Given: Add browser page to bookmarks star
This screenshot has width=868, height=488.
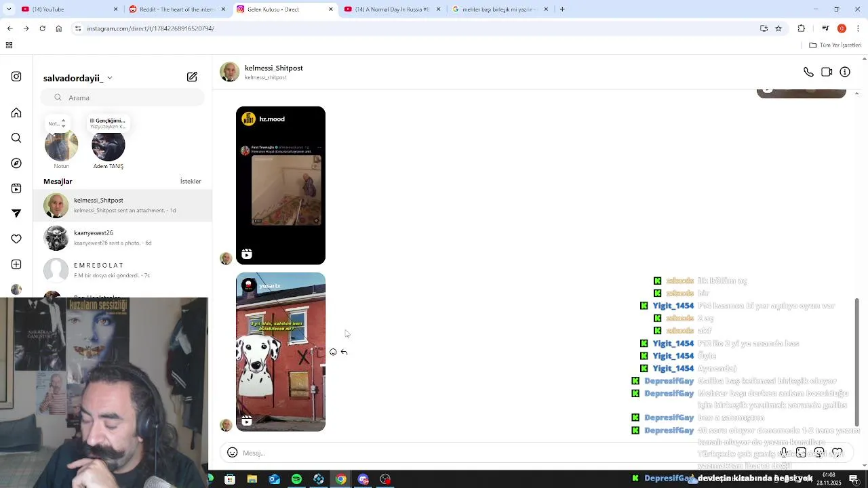Looking at the screenshot, I should pos(778,28).
